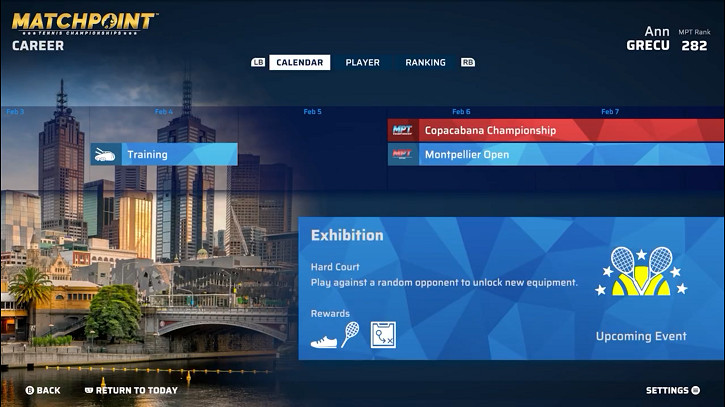The image size is (725, 407).
Task: Click Return to Today
Action: pyautogui.click(x=131, y=390)
